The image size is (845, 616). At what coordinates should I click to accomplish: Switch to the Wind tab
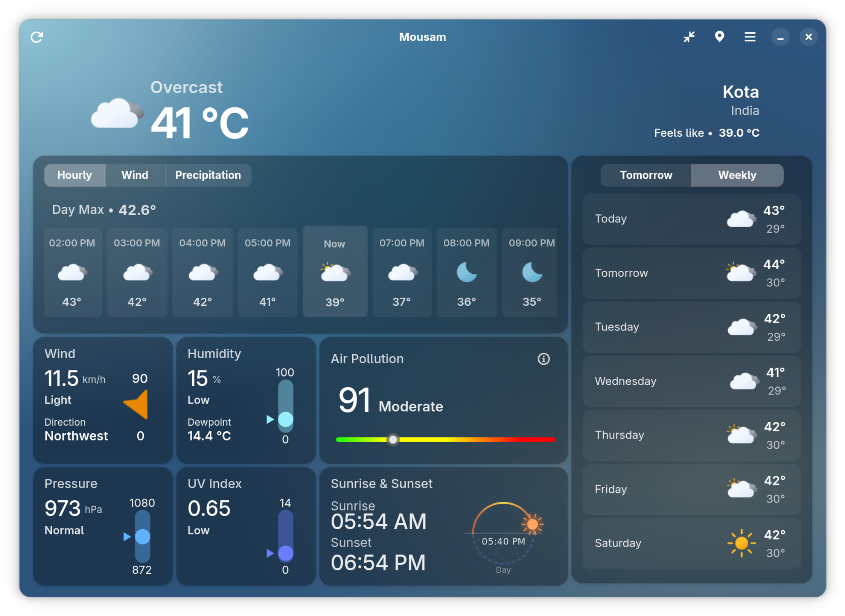coord(135,175)
